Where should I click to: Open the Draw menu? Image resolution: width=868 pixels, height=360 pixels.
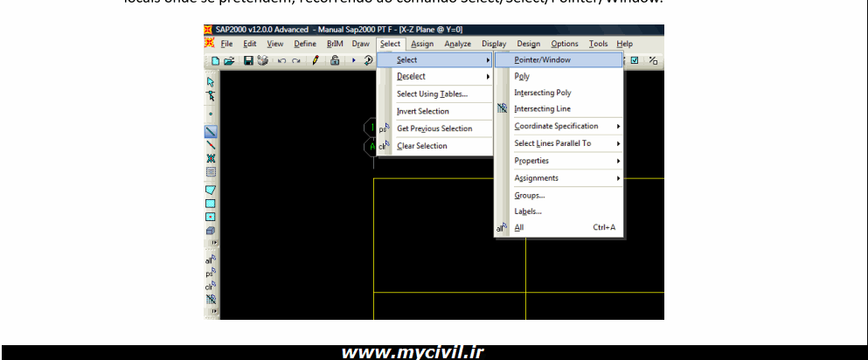pos(360,44)
